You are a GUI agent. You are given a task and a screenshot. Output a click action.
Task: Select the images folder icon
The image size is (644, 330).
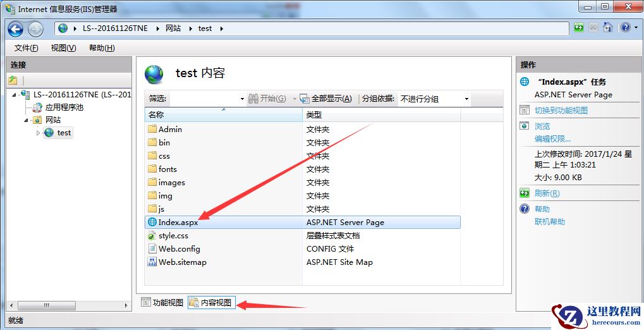152,183
